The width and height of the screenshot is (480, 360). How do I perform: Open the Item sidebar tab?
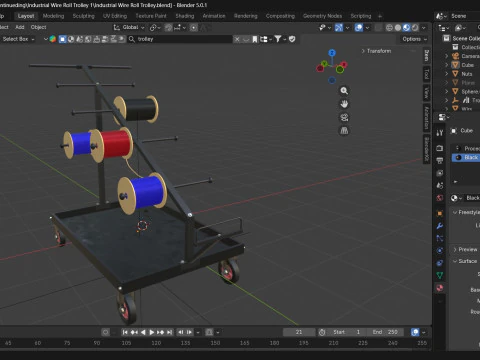pyautogui.click(x=426, y=56)
